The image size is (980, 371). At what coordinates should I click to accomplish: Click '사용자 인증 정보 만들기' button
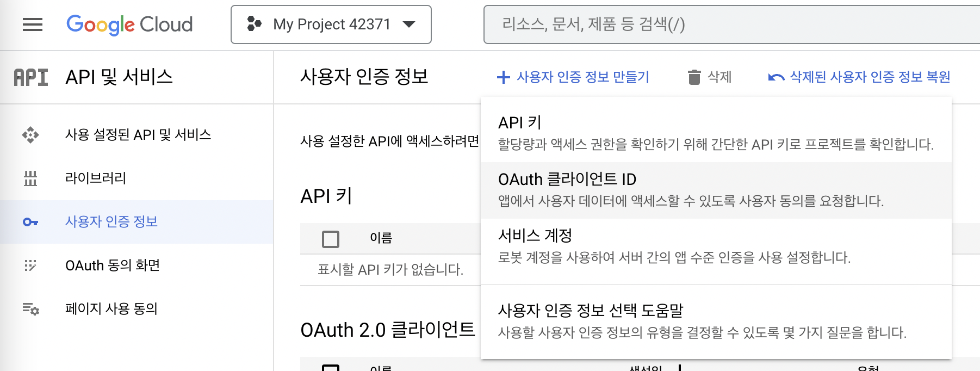[574, 77]
